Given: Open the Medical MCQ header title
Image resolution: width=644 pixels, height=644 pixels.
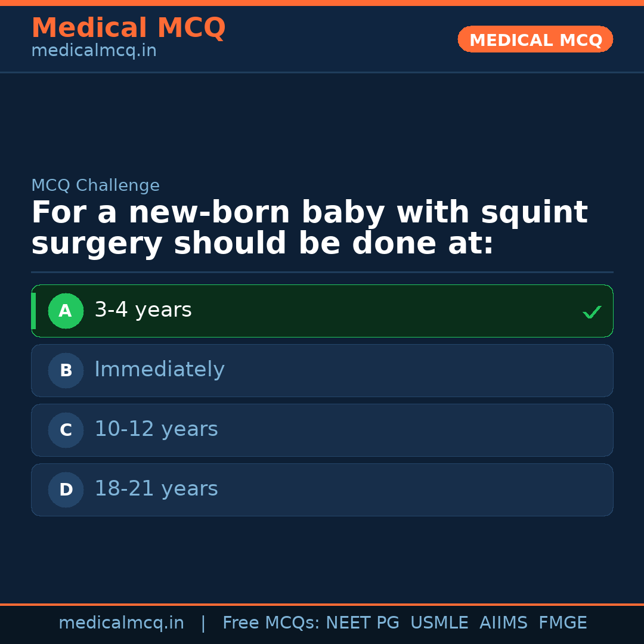Looking at the screenshot, I should pyautogui.click(x=128, y=28).
